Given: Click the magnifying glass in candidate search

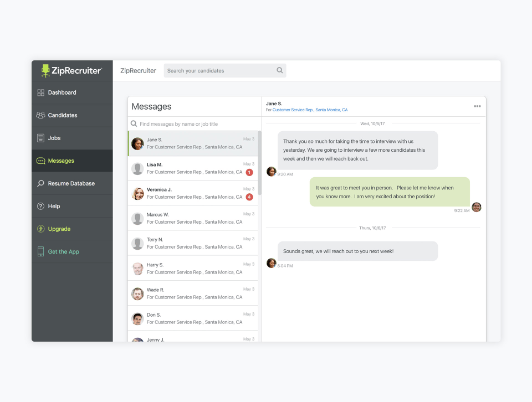Looking at the screenshot, I should [x=280, y=70].
